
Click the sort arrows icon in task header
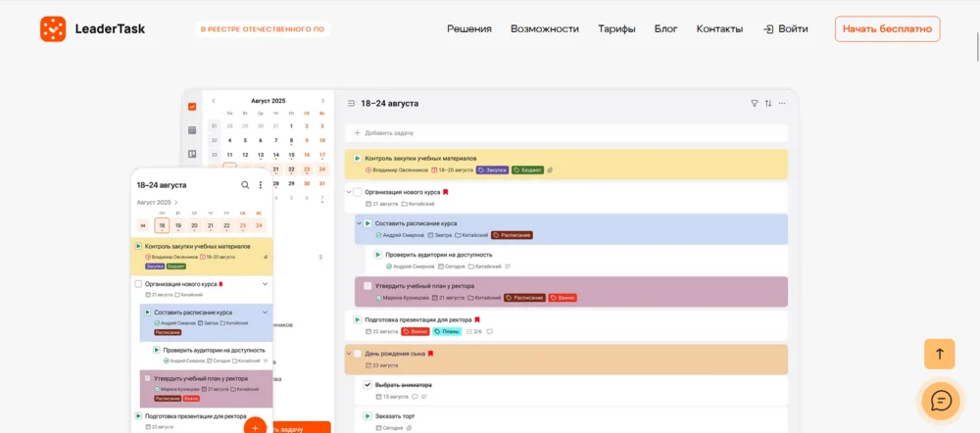[x=768, y=103]
